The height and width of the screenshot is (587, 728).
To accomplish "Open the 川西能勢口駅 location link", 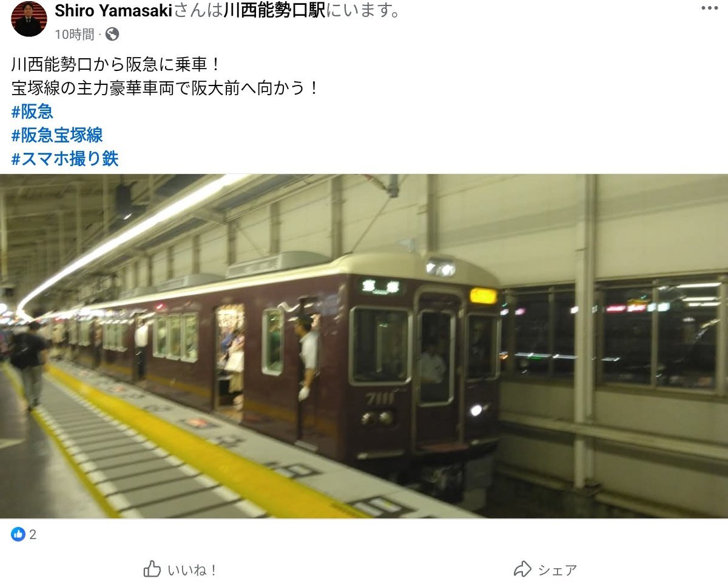I will tap(275, 10).
